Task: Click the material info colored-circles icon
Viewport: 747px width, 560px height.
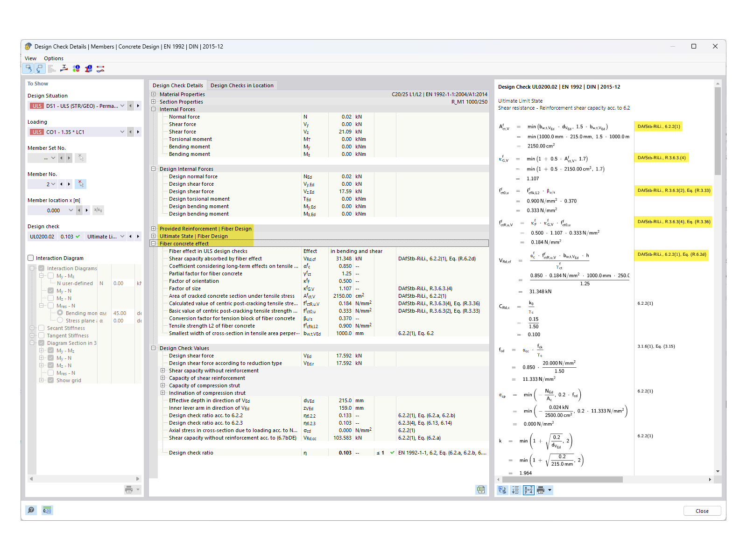Action: 76,69
